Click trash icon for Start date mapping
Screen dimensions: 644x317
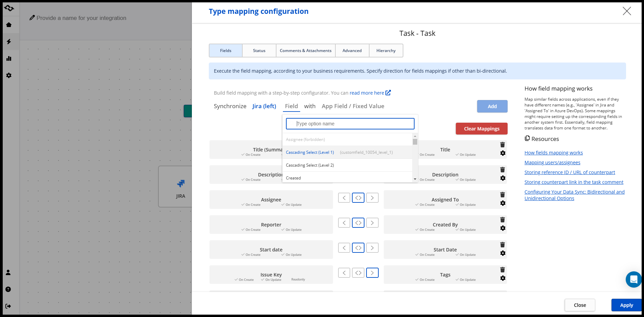click(x=503, y=245)
